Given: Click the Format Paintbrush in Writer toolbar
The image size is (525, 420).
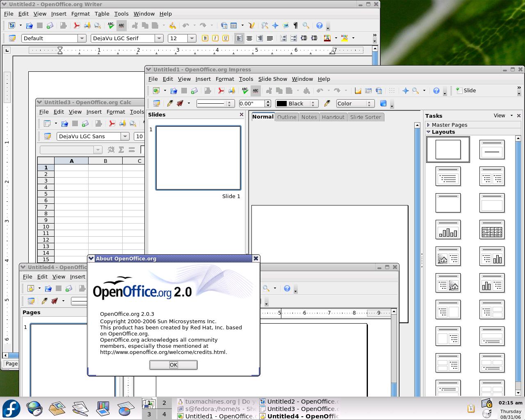Looking at the screenshot, I should click(173, 25).
